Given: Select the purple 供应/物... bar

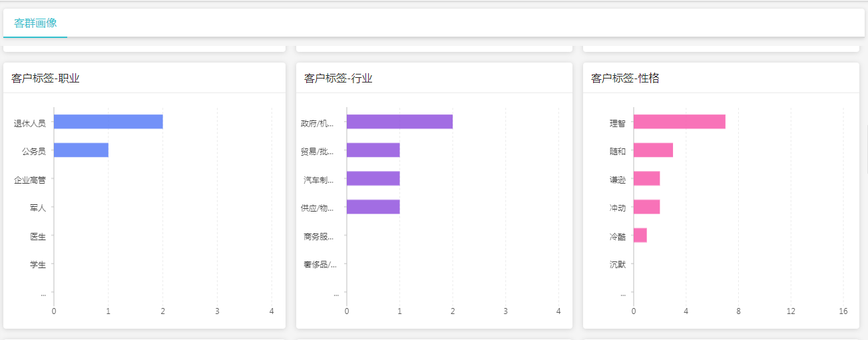Looking at the screenshot, I should click(x=373, y=207).
